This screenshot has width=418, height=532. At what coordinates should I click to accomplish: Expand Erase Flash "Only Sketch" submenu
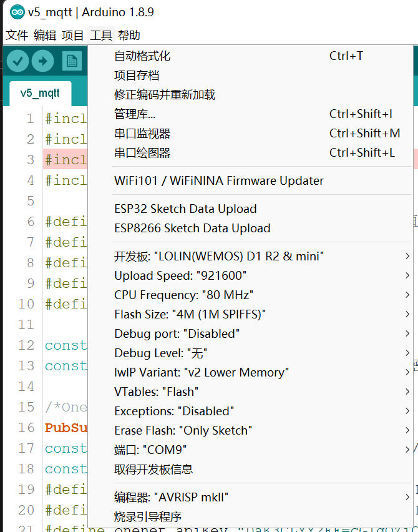click(x=250, y=430)
